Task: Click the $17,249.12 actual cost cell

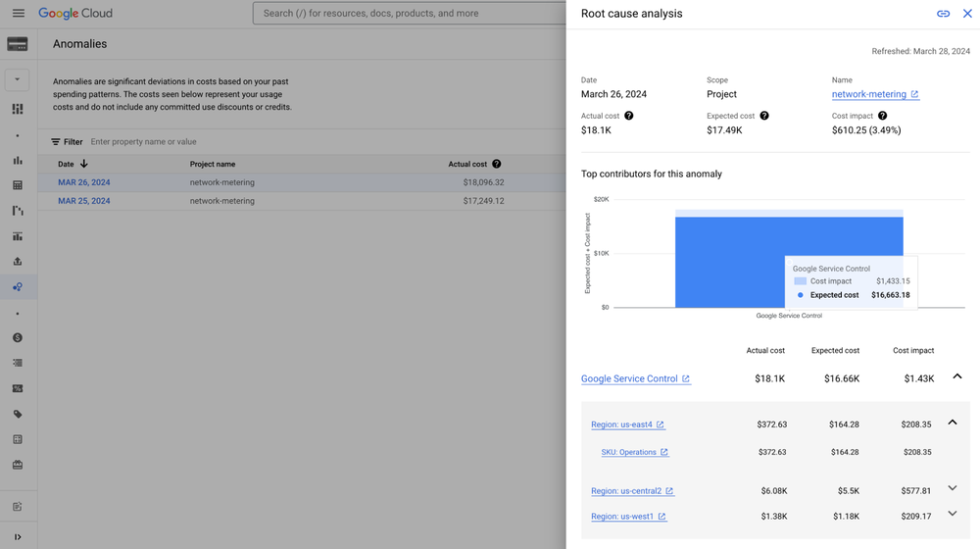Action: [x=484, y=201]
